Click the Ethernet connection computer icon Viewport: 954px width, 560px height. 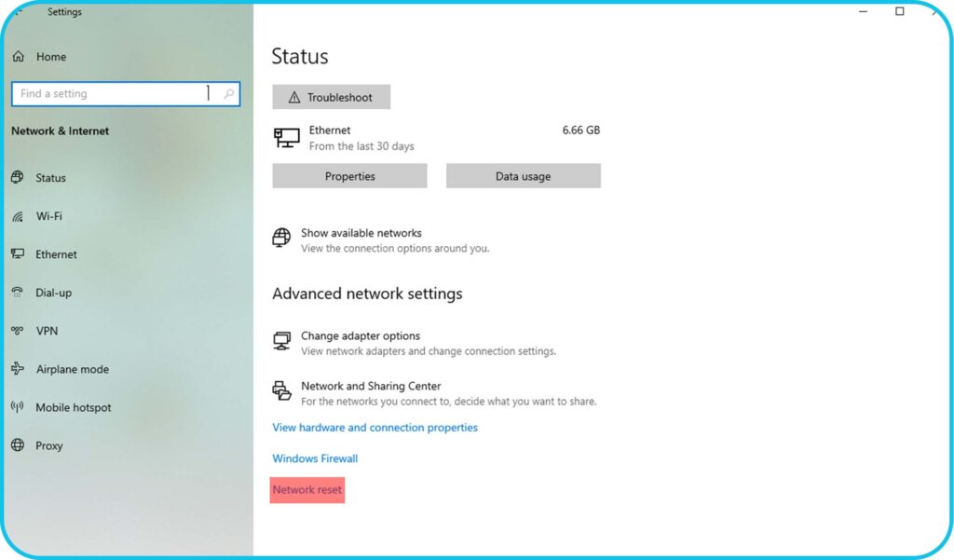[287, 138]
